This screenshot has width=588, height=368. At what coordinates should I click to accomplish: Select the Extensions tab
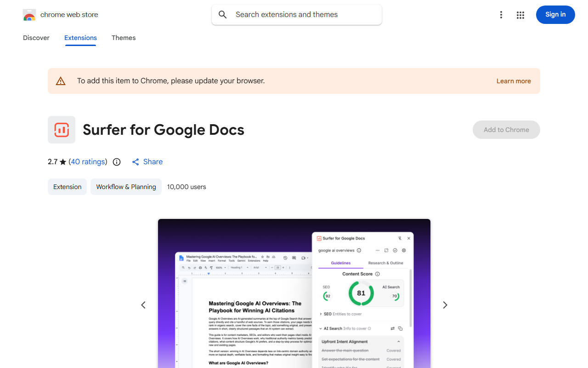tap(80, 38)
